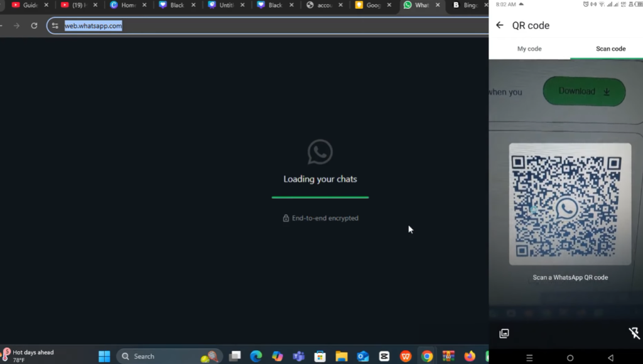Open CapCut from the taskbar
The image size is (643, 364).
[x=384, y=356]
